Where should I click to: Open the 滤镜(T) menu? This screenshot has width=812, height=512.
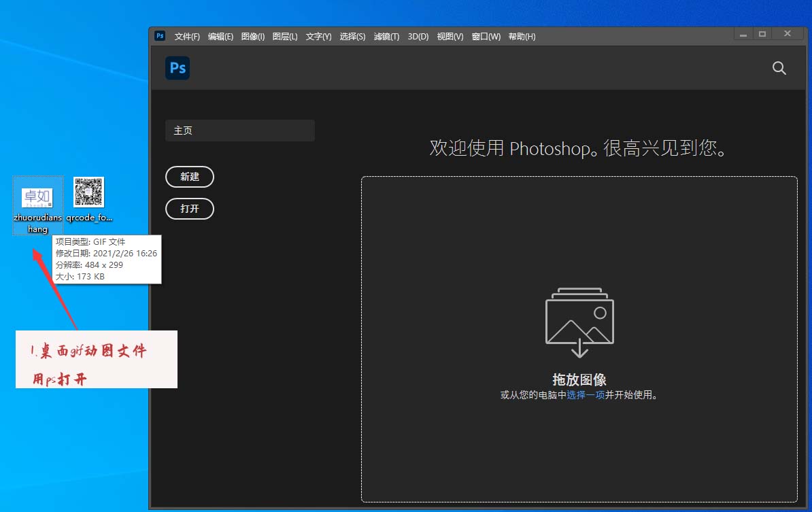(x=386, y=36)
